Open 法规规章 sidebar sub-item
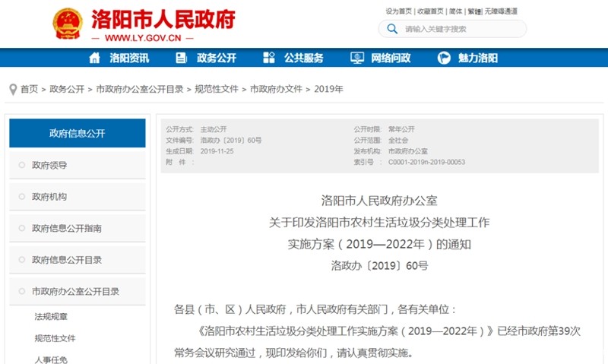This screenshot has height=364, width=608. pyautogui.click(x=51, y=317)
